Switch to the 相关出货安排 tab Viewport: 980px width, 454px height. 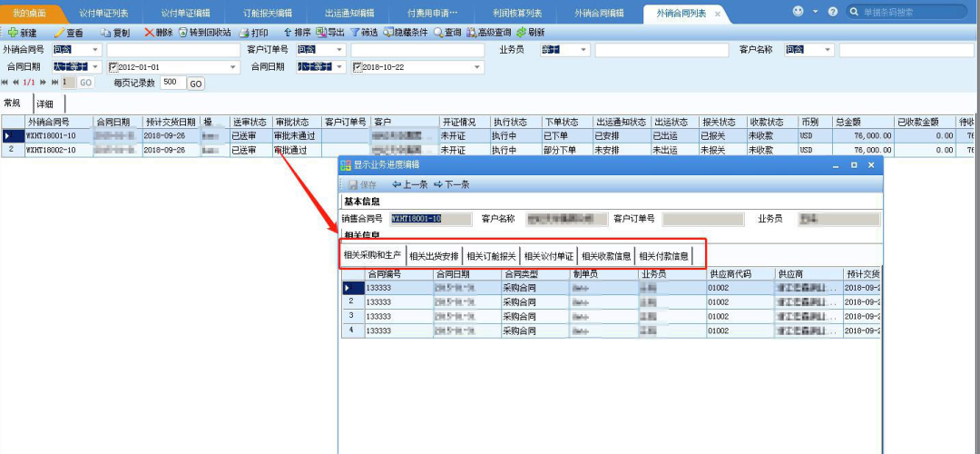(435, 256)
